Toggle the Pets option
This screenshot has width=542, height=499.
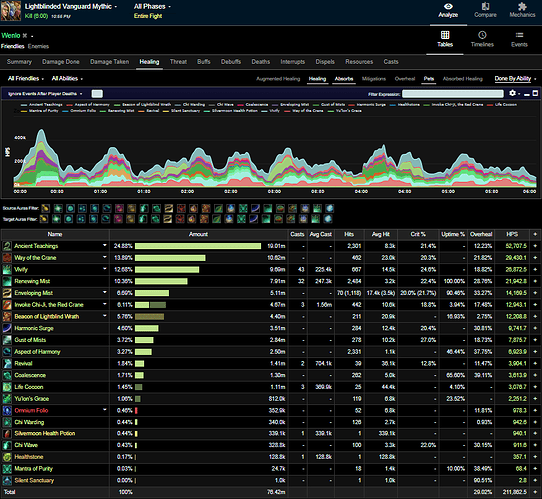point(429,79)
